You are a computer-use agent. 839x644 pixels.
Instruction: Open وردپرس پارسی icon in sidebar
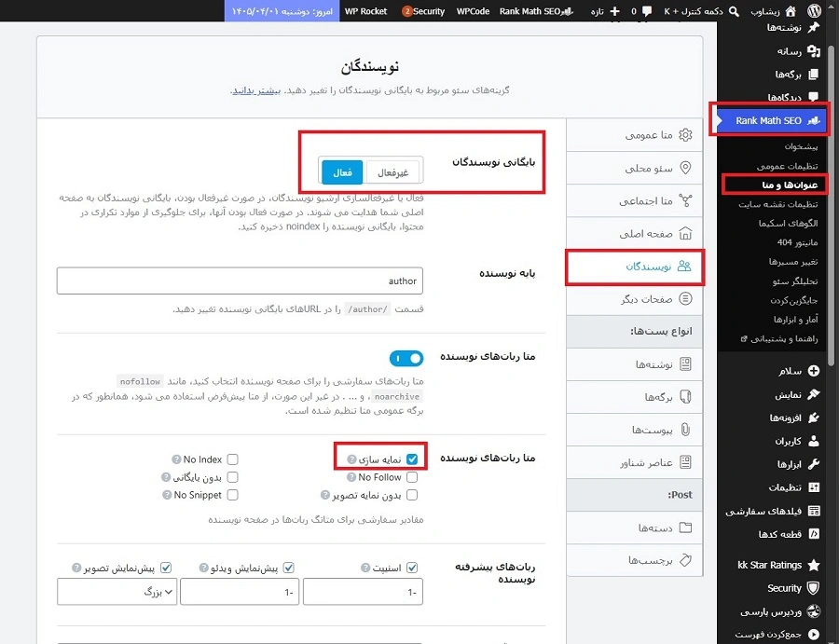813,610
